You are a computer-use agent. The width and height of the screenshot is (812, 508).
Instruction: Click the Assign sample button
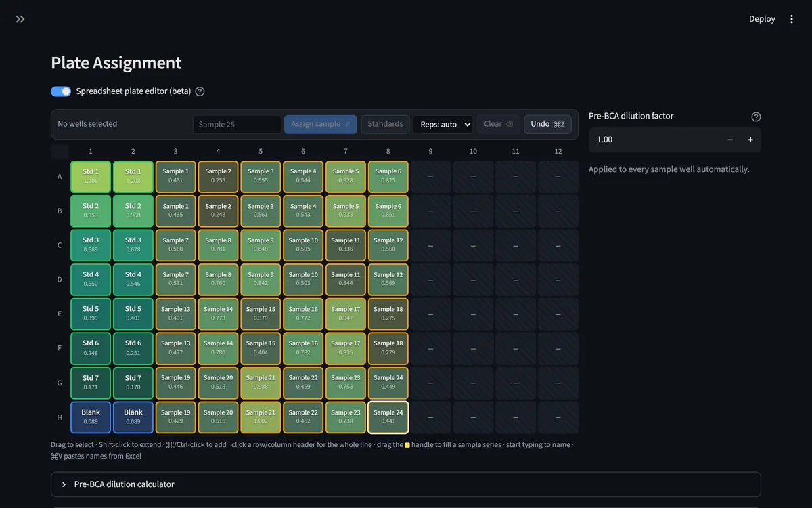[320, 124]
